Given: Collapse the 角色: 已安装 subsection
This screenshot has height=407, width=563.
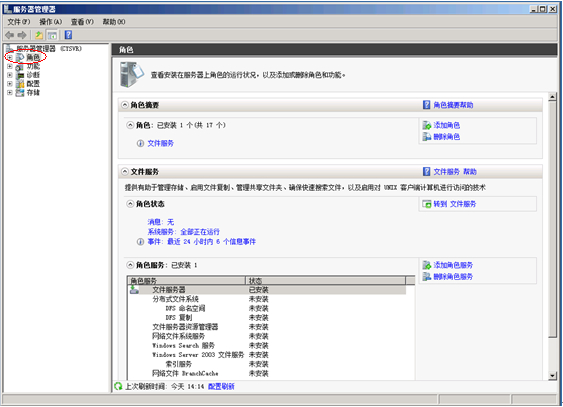Looking at the screenshot, I should (130, 125).
